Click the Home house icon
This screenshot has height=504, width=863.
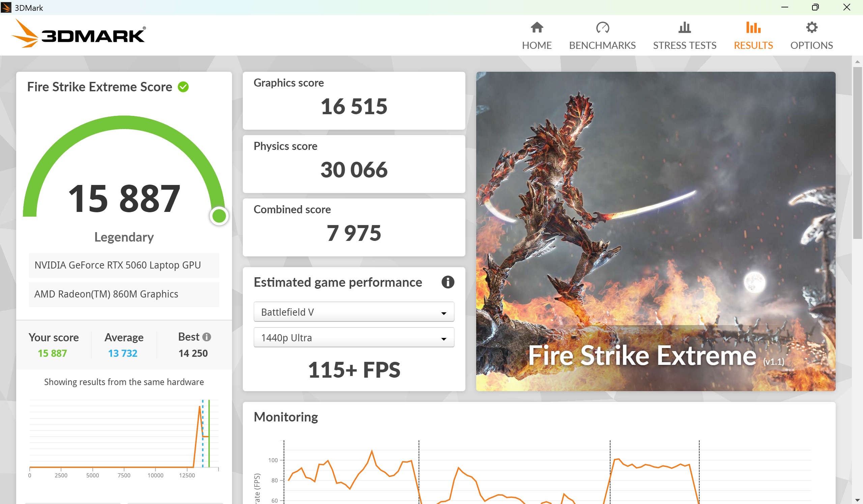(x=537, y=27)
